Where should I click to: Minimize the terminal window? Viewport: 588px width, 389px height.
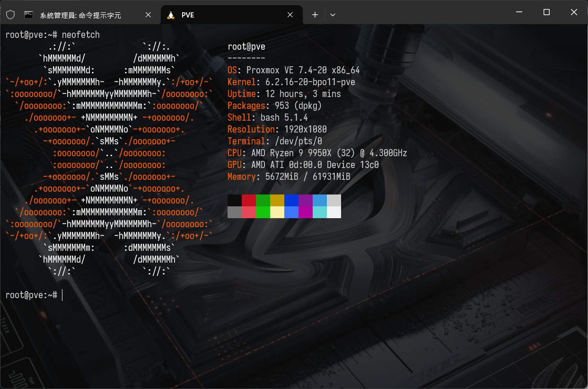click(x=518, y=12)
